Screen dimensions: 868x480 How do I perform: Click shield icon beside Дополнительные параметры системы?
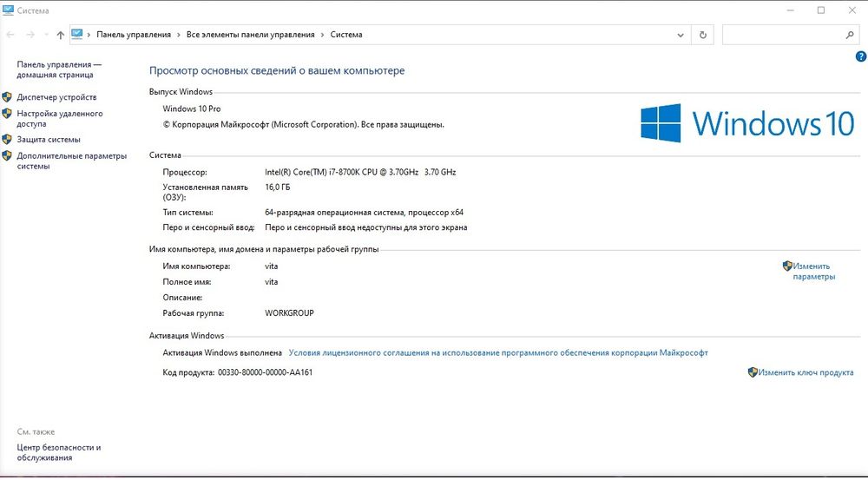tap(7, 156)
